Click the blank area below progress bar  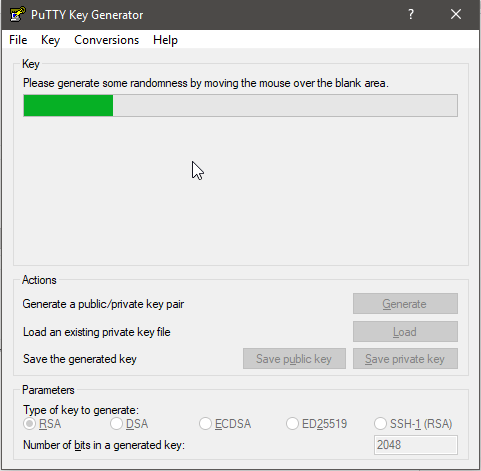(240, 190)
